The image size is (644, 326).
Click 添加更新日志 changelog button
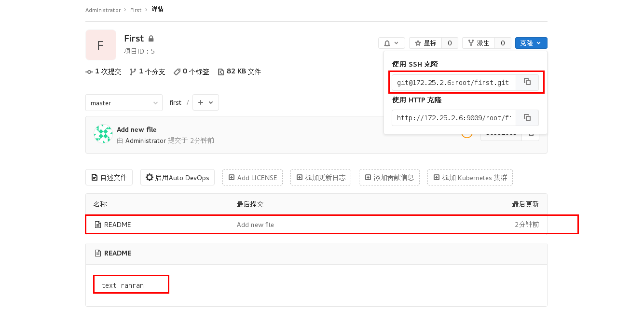(x=321, y=177)
